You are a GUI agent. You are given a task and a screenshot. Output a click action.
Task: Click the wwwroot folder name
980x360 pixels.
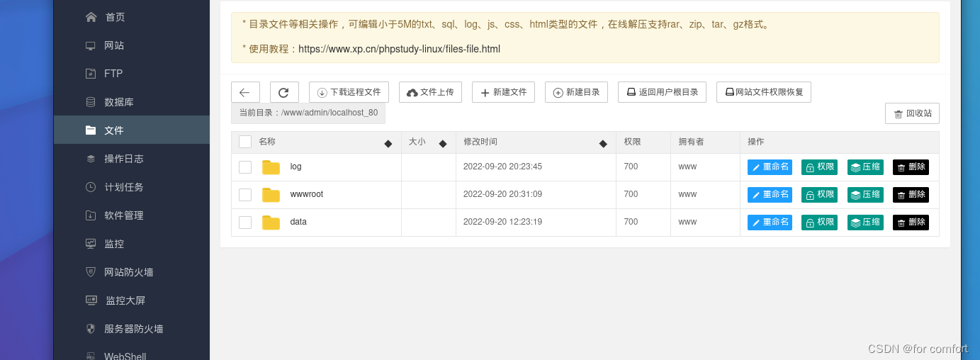[x=306, y=194]
